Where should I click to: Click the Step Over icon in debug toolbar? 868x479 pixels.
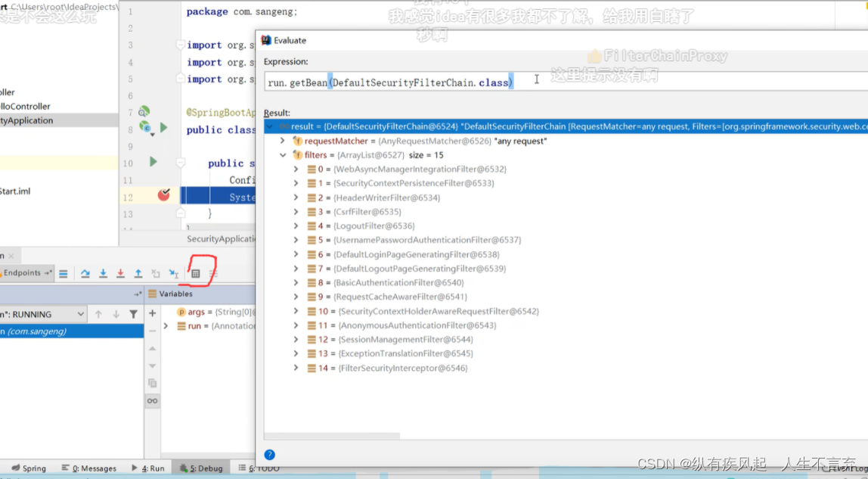pyautogui.click(x=85, y=273)
